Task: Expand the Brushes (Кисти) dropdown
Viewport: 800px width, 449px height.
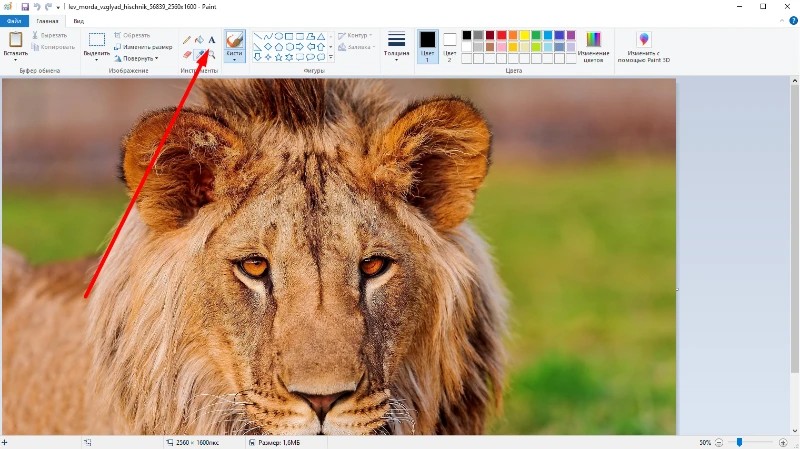Action: click(235, 59)
